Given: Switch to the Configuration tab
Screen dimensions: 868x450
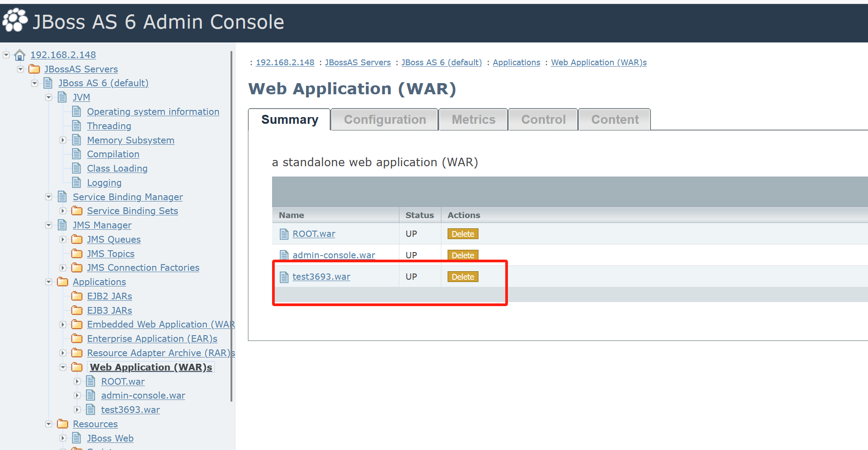Looking at the screenshot, I should coord(385,119).
